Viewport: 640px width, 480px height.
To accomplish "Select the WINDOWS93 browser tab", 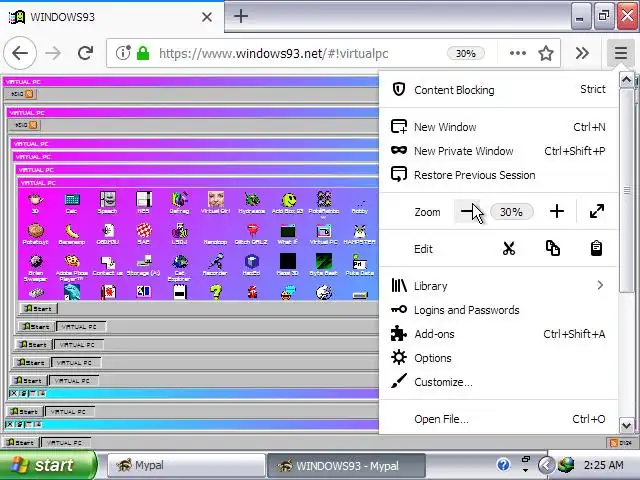I will coord(112,17).
